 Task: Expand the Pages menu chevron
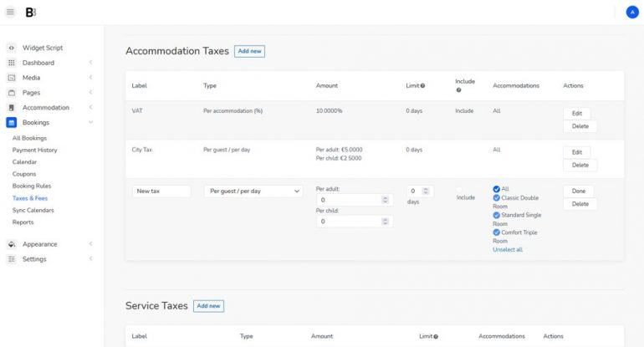pos(91,93)
